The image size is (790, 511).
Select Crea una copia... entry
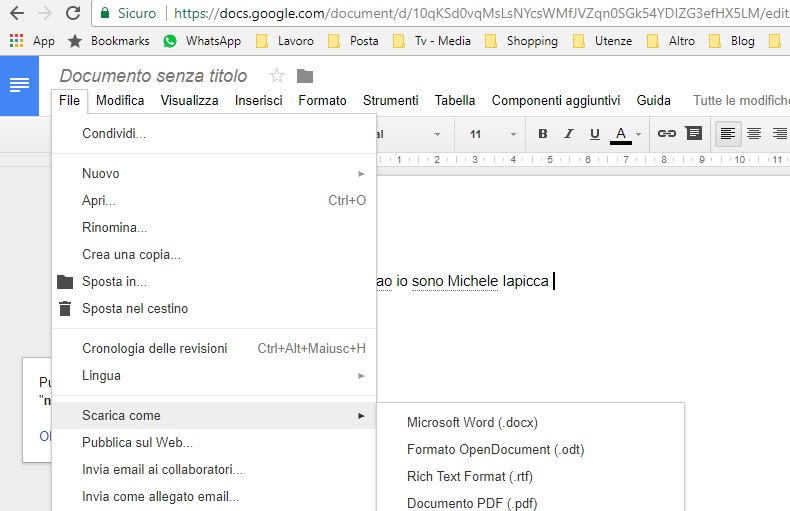click(x=214, y=254)
